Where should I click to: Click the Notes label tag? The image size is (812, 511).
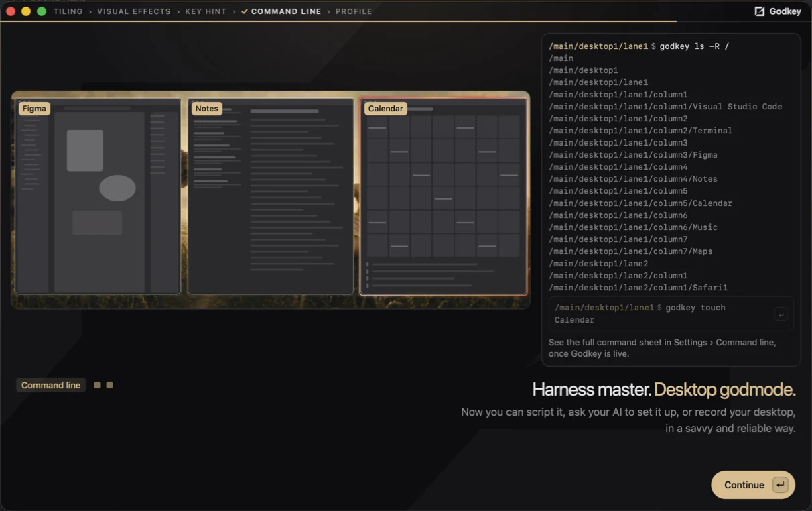tap(207, 108)
